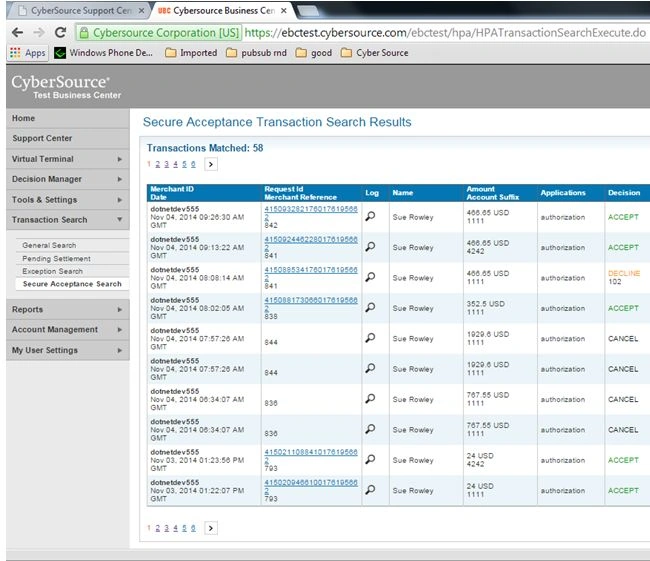Click next page arrow above the table
The width and height of the screenshot is (650, 561).
point(211,165)
